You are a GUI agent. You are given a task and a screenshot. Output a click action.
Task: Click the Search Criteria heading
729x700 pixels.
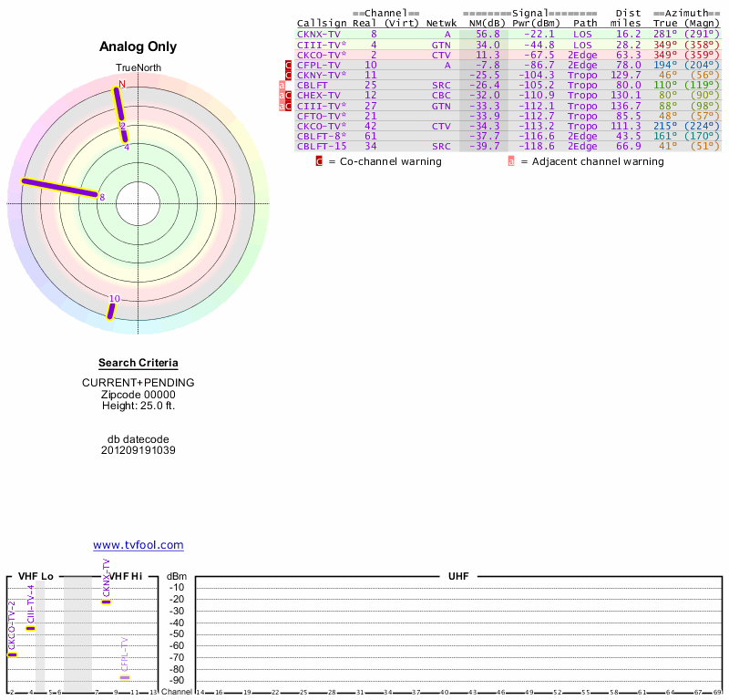pos(139,363)
